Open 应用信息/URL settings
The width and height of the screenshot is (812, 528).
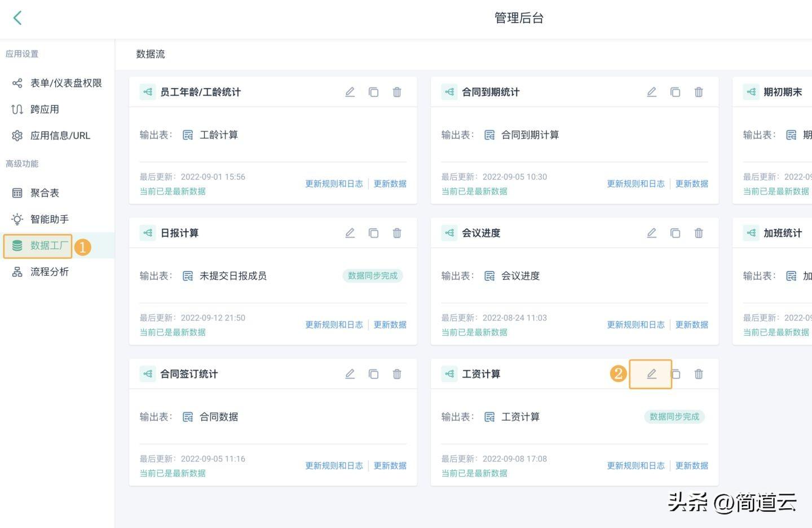(57, 135)
